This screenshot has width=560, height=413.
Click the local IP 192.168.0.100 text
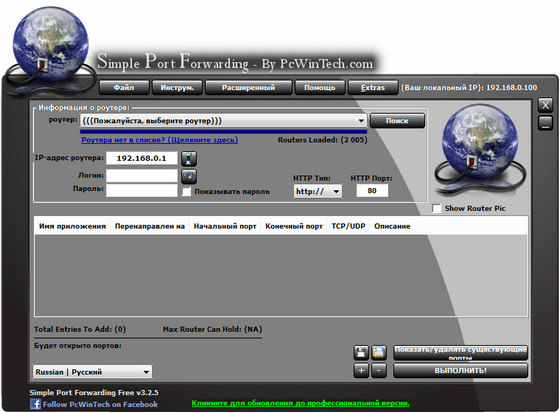[511, 88]
